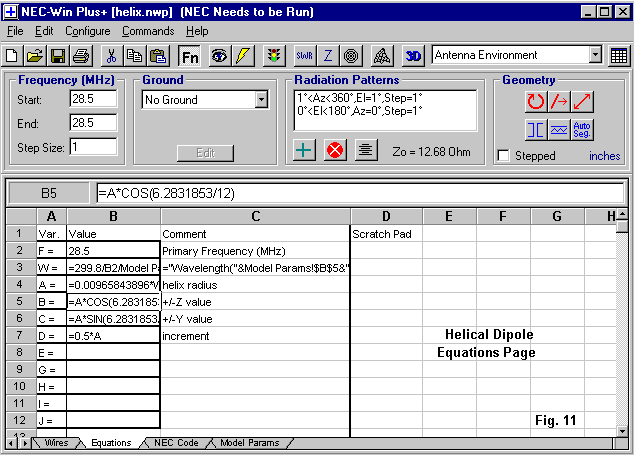The height and width of the screenshot is (455, 634).
Task: Click the 3D view toolbar button
Action: [x=414, y=55]
